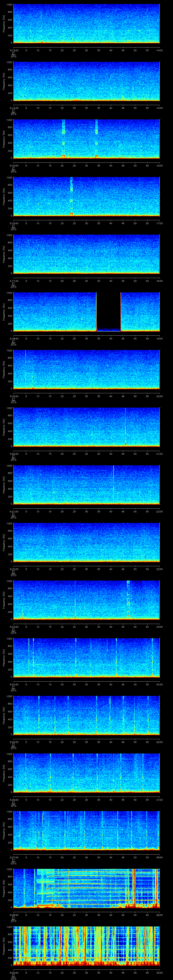
Task: Select vertical line near 46 s in 5:20 spectrogram
Action: point(126,427)
